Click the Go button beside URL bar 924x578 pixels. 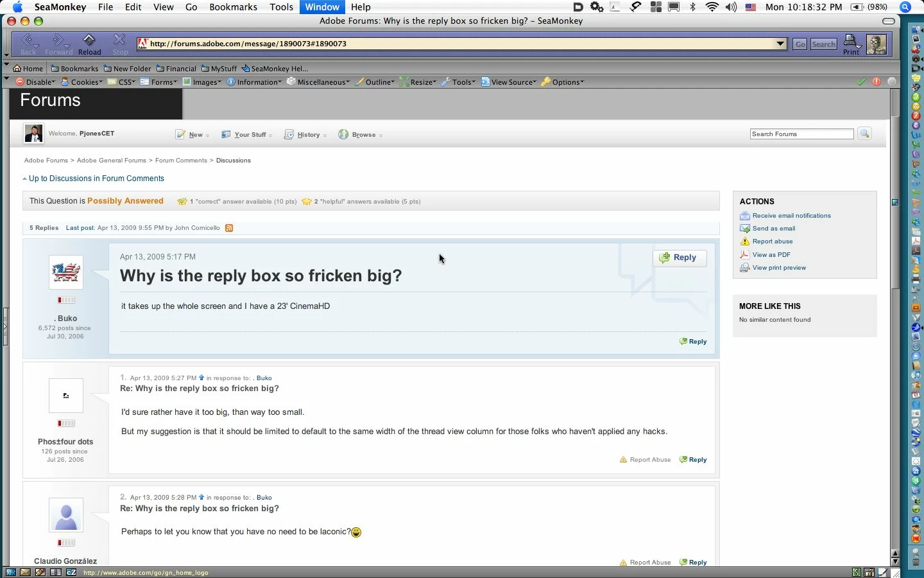800,44
